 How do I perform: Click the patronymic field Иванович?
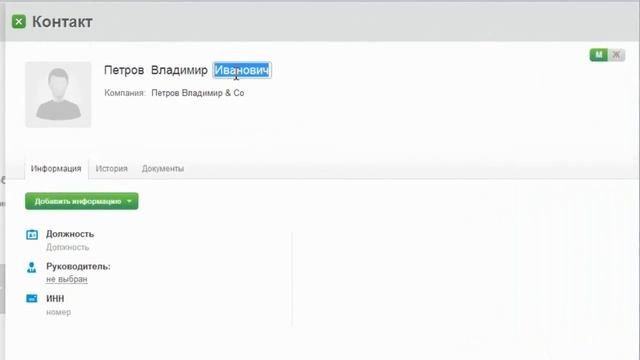click(x=242, y=70)
